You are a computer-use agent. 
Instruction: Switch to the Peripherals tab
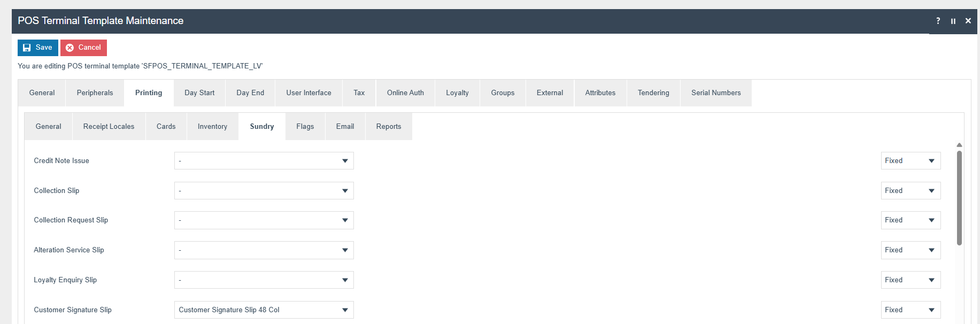tap(95, 93)
